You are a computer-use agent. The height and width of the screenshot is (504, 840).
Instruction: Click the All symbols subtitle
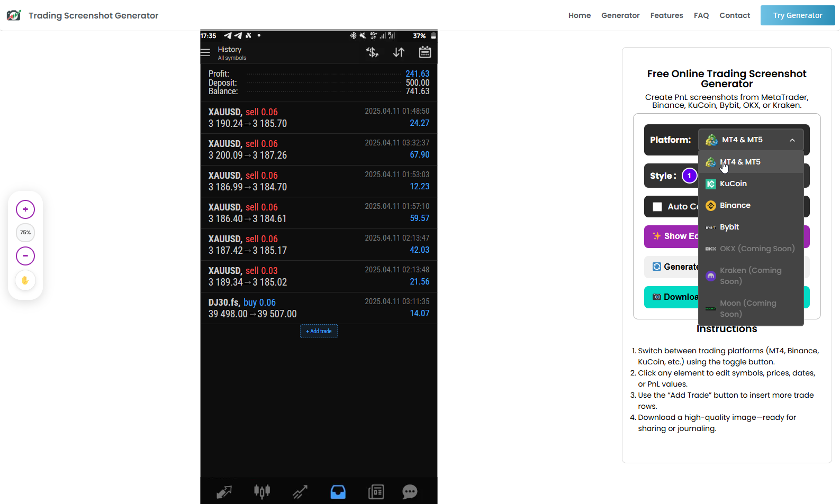tap(232, 58)
